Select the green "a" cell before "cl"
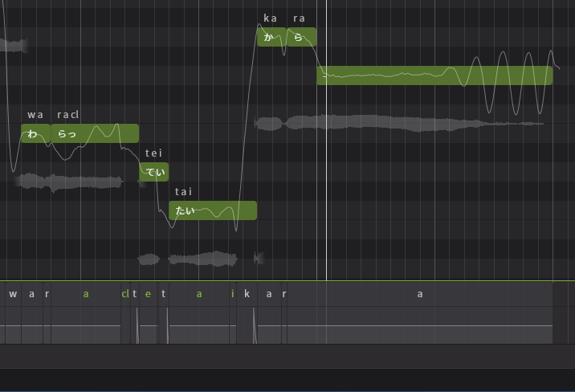This screenshot has height=392, width=575. click(86, 294)
